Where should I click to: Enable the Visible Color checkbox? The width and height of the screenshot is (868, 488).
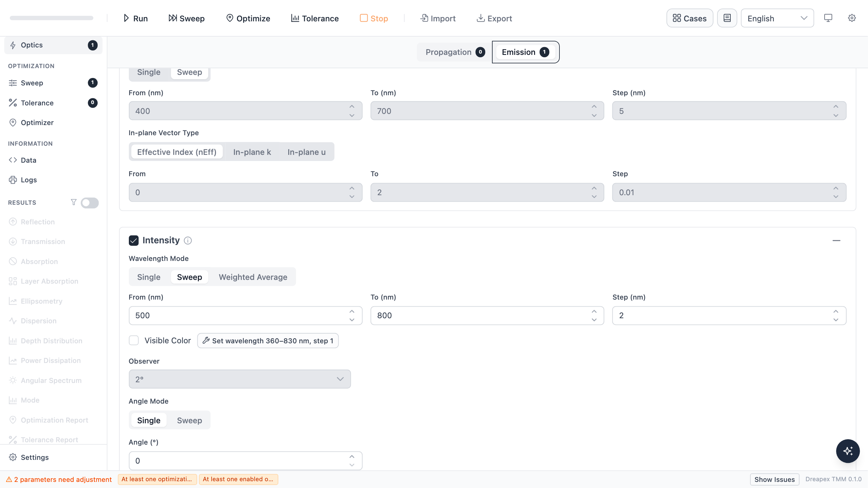(x=134, y=340)
